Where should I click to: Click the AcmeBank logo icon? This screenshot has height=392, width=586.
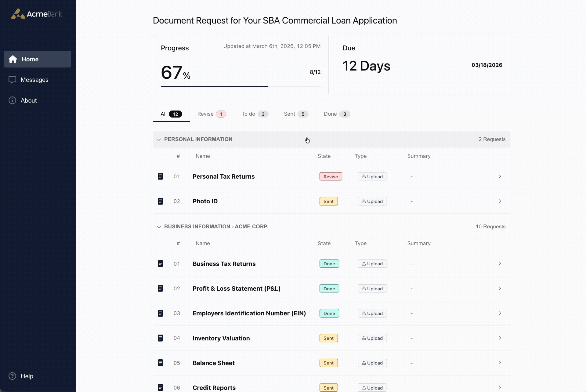click(x=18, y=14)
